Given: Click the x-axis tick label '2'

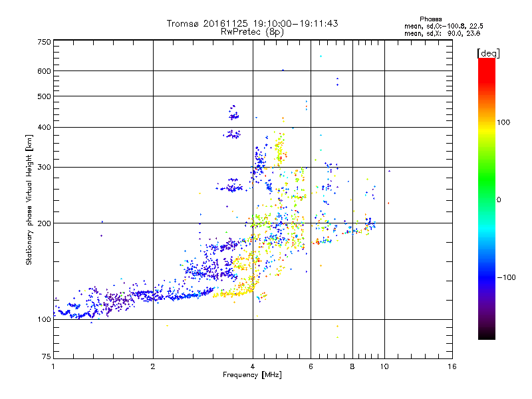Looking at the screenshot, I should coord(153,366).
